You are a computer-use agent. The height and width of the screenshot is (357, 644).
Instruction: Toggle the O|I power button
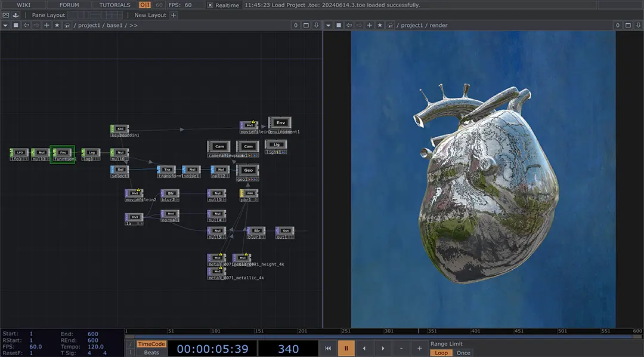point(145,5)
